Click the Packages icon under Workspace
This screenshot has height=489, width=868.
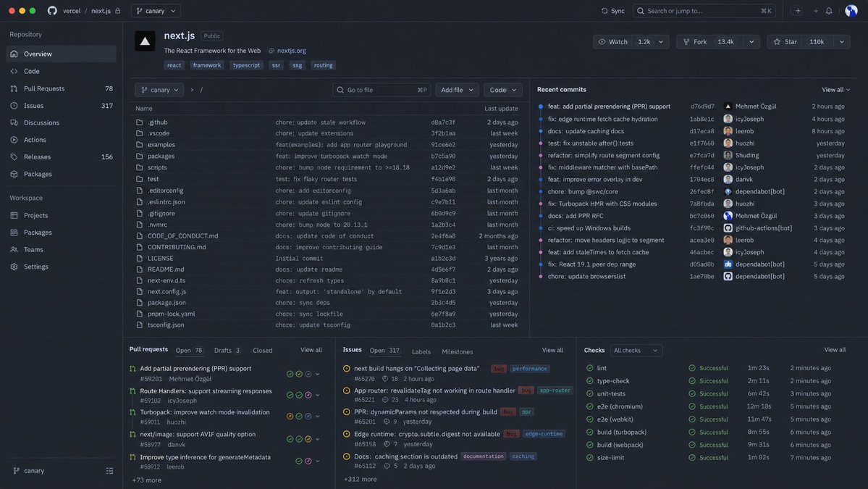[x=14, y=232]
